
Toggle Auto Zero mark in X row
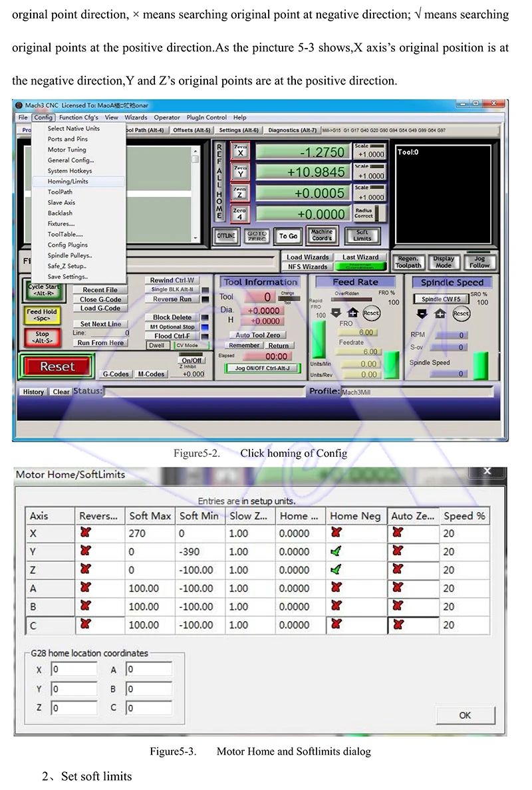tap(398, 532)
